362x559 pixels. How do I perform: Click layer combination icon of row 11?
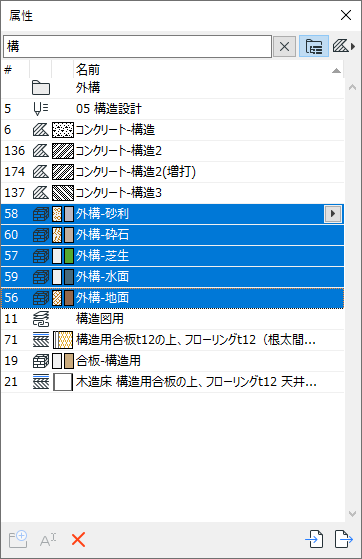click(41, 319)
